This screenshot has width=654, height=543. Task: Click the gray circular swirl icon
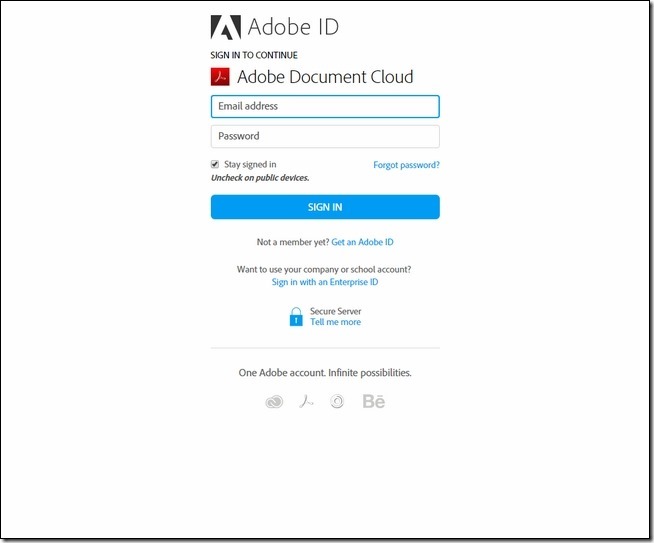point(337,402)
